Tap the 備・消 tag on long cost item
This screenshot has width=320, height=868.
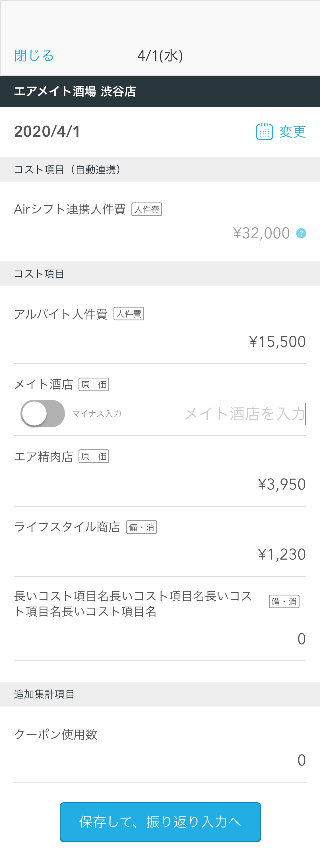(x=284, y=601)
